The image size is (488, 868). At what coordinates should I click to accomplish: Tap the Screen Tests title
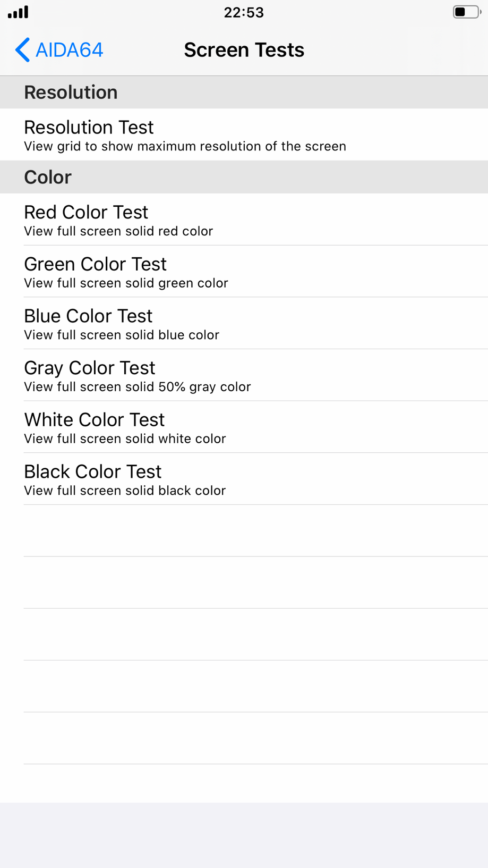click(244, 50)
